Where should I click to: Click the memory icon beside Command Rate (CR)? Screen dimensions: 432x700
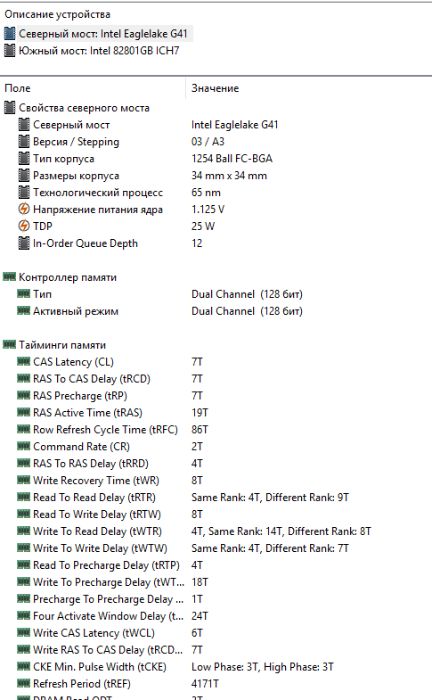pos(24,447)
